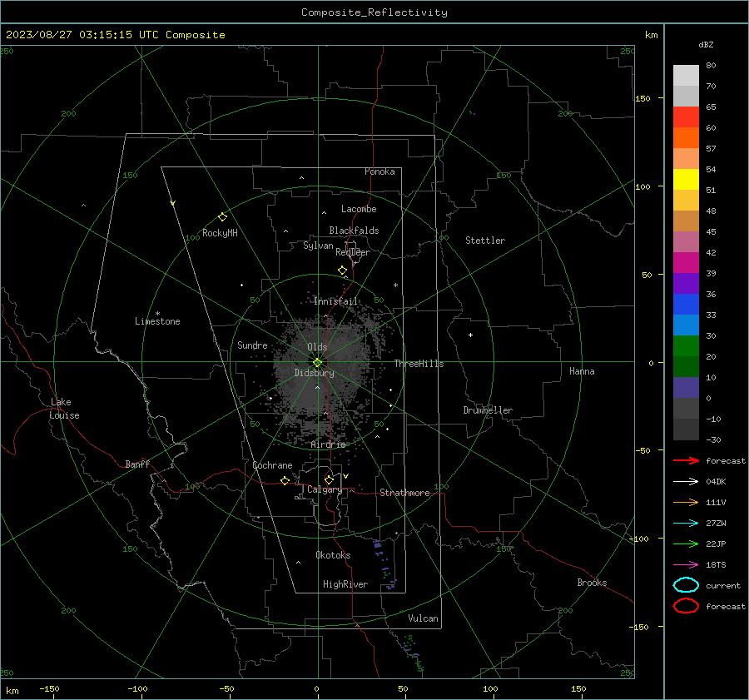749x700 pixels.
Task: Click the Vulcan town label
Action: click(423, 618)
